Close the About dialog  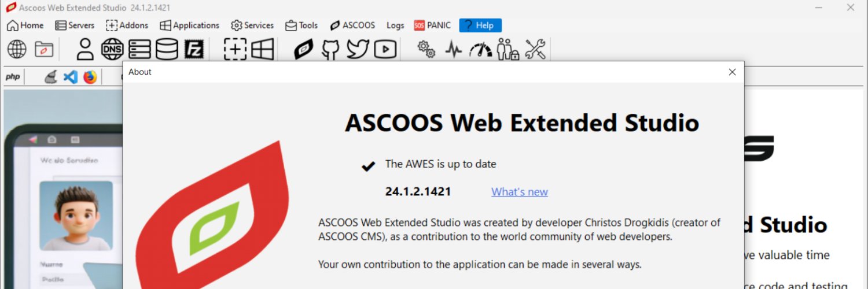point(732,72)
